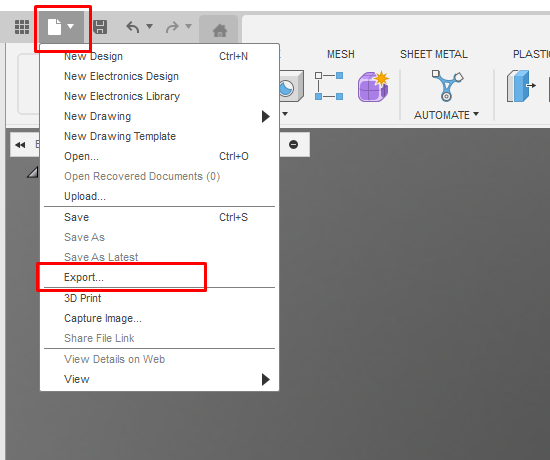Open the Redo history dropdown arrow

click(188, 26)
